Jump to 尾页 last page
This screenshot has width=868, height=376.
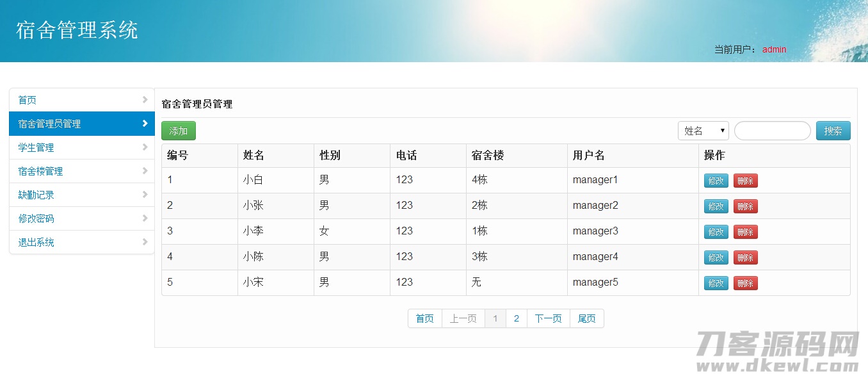pyautogui.click(x=586, y=318)
